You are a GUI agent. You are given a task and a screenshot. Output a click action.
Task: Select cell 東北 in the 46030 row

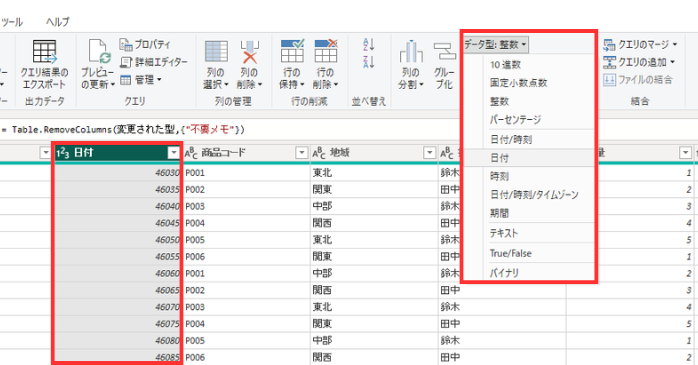[374, 173]
